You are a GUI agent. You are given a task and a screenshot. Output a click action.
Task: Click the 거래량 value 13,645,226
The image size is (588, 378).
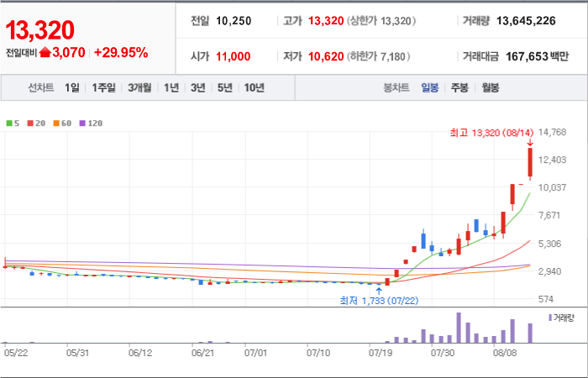pos(526,21)
